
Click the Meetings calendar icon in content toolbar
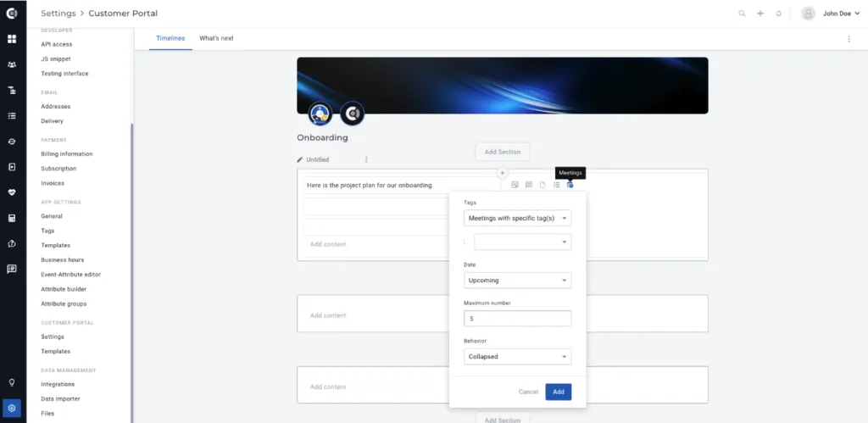click(x=570, y=185)
